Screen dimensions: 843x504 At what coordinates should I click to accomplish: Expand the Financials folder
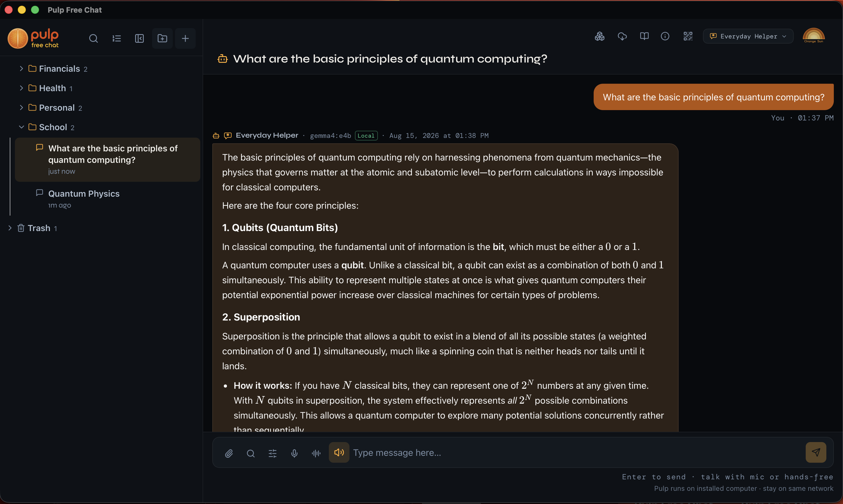tap(22, 69)
